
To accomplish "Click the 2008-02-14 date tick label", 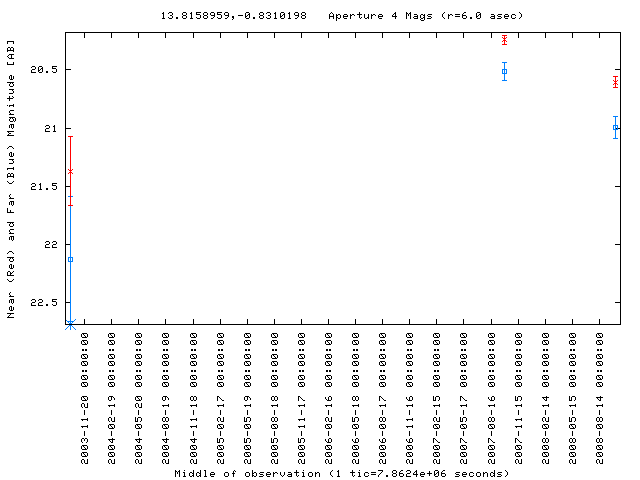I will [545, 398].
